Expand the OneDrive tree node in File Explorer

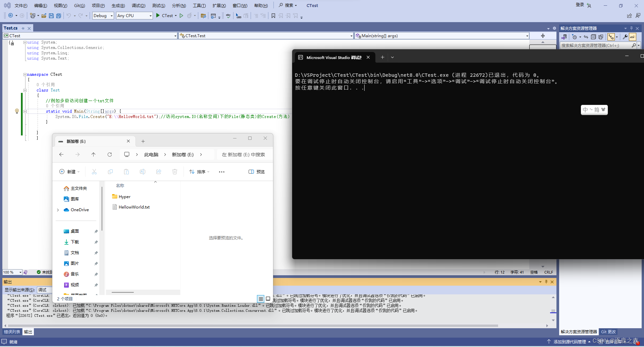pyautogui.click(x=58, y=210)
